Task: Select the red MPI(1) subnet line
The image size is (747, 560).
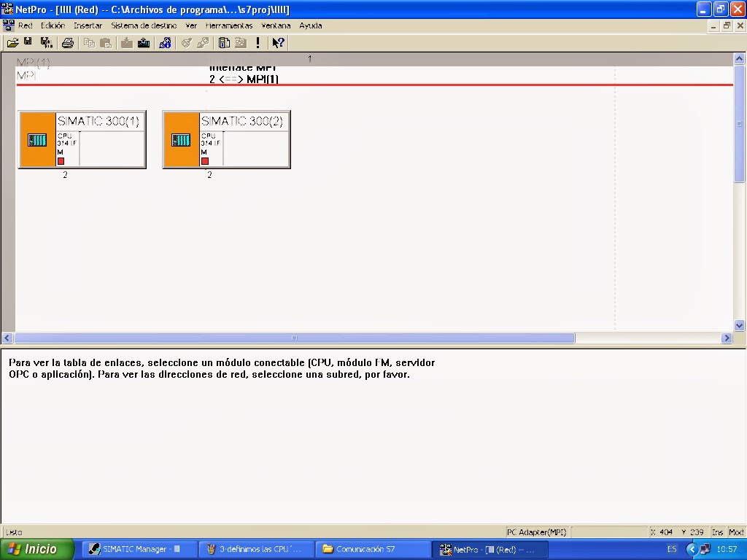Action: [x=374, y=85]
